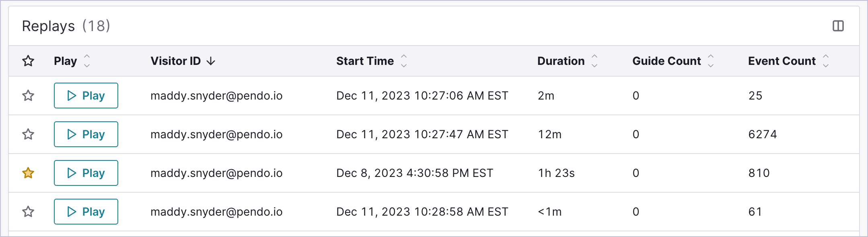Play the 1h 23s replay
Image resolution: width=868 pixels, height=237 pixels.
[x=86, y=173]
